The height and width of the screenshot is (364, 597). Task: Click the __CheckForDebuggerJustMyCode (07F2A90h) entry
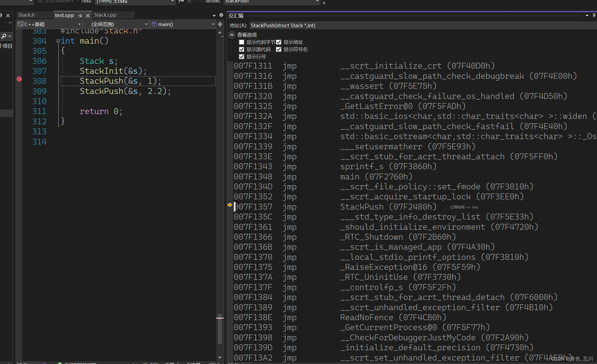pyautogui.click(x=434, y=338)
